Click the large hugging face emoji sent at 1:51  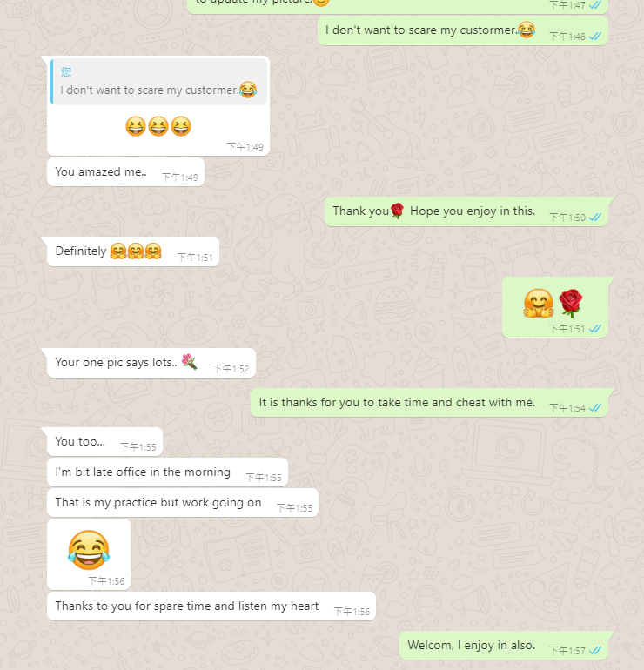point(539,303)
